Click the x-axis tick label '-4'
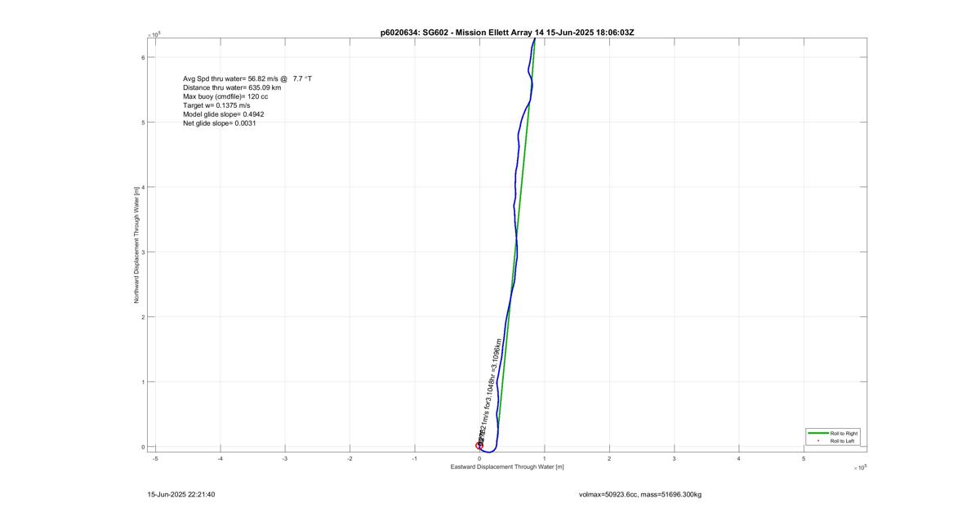 [x=220, y=459]
